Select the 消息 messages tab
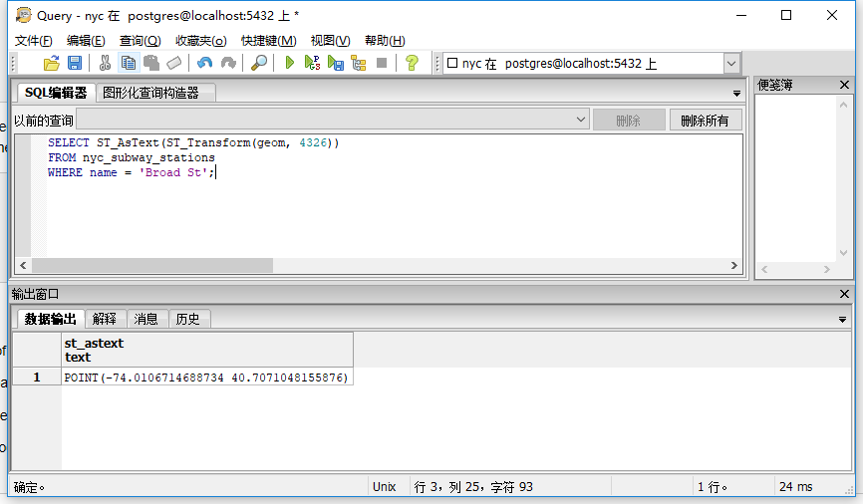The image size is (863, 504). tap(145, 319)
